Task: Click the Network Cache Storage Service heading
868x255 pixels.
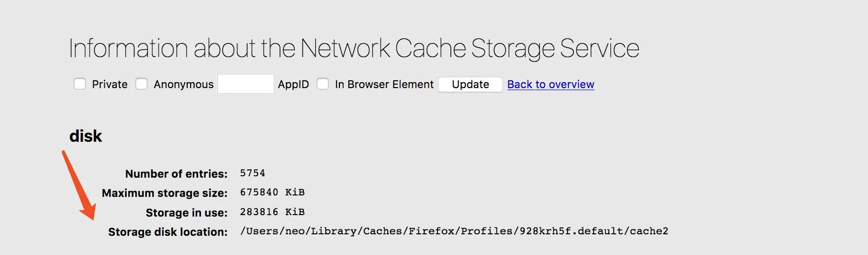Action: (x=354, y=49)
